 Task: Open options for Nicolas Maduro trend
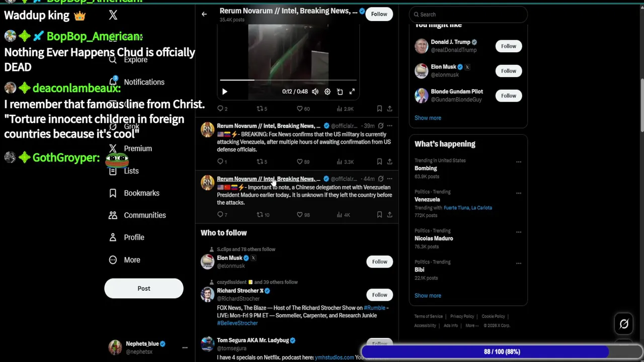coord(519,232)
